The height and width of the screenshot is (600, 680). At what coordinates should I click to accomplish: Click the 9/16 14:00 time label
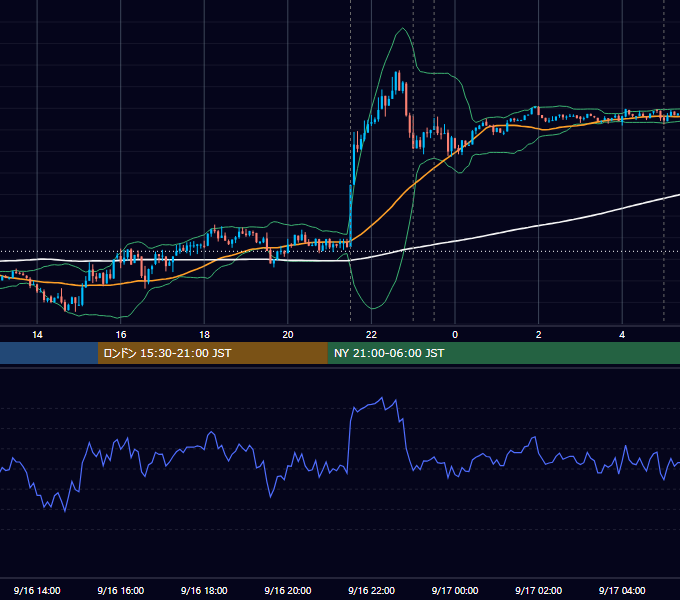(x=37, y=590)
